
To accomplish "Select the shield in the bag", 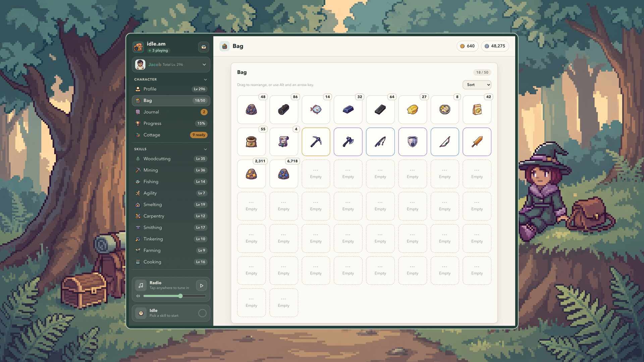I will [412, 142].
